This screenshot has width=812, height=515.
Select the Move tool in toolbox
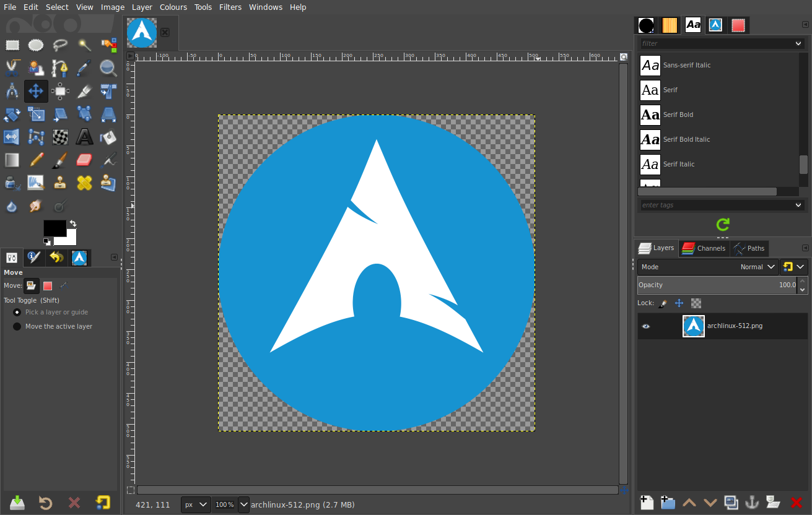[36, 91]
